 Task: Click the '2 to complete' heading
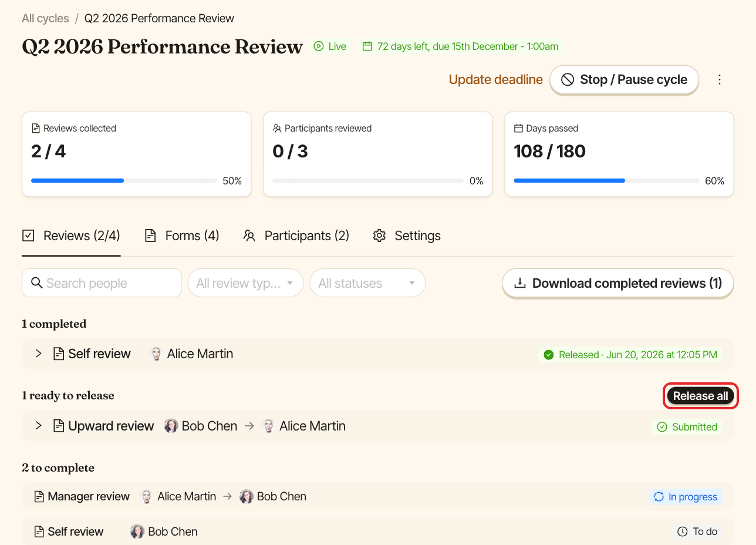click(58, 468)
